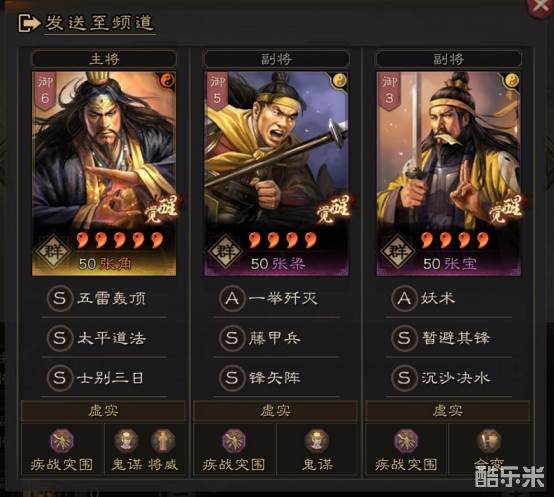Select the 虚实 header under 张宝

[x=448, y=411]
